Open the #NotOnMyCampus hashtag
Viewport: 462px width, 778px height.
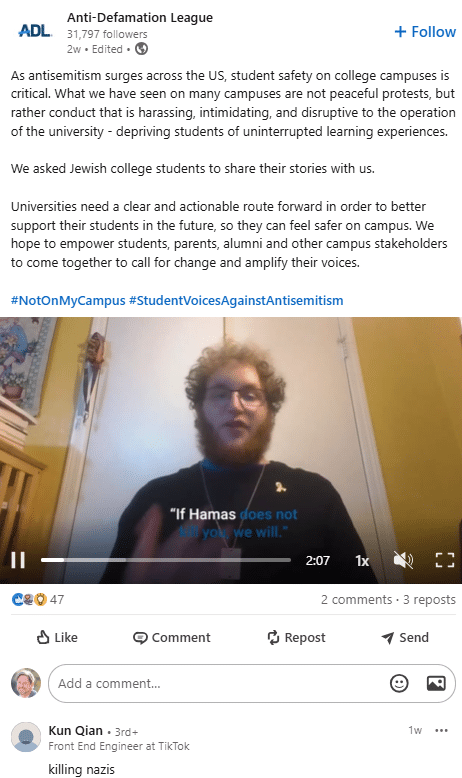tap(68, 301)
